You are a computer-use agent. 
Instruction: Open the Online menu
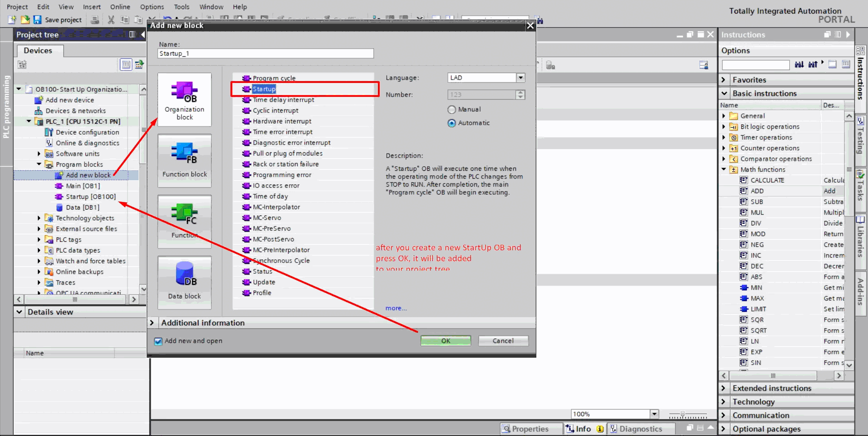click(x=120, y=7)
